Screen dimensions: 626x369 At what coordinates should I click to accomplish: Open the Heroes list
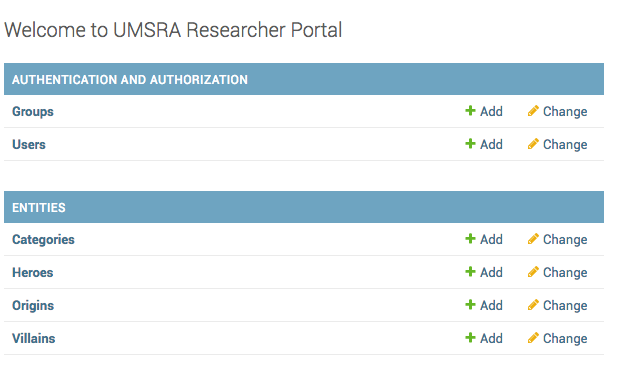point(33,272)
